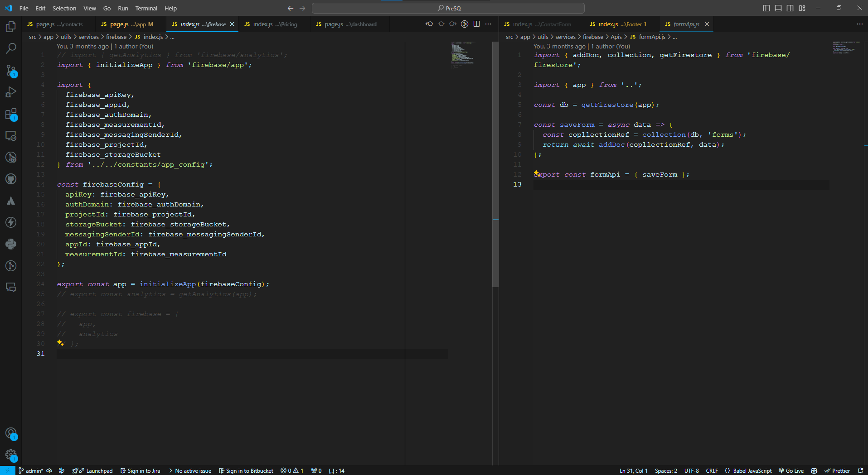Screen dimensions: 868x475
Task: Open the Python icon in activity bar
Action: point(11,244)
